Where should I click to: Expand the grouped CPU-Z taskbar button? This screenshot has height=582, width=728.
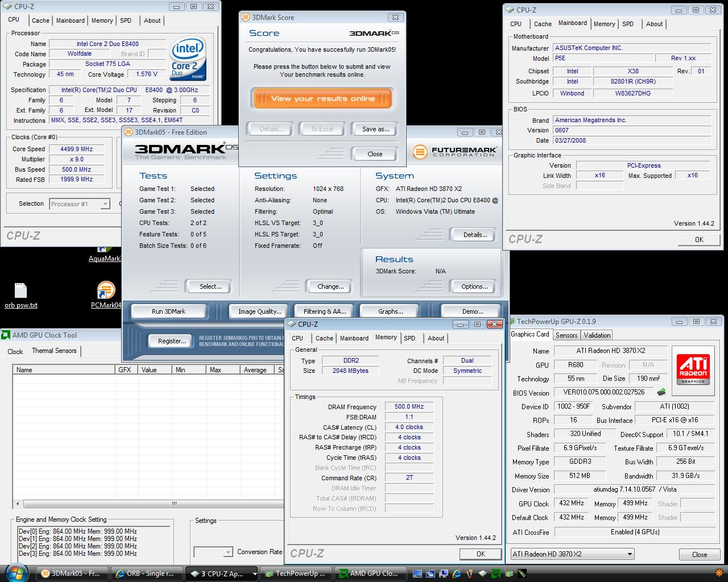pyautogui.click(x=221, y=573)
